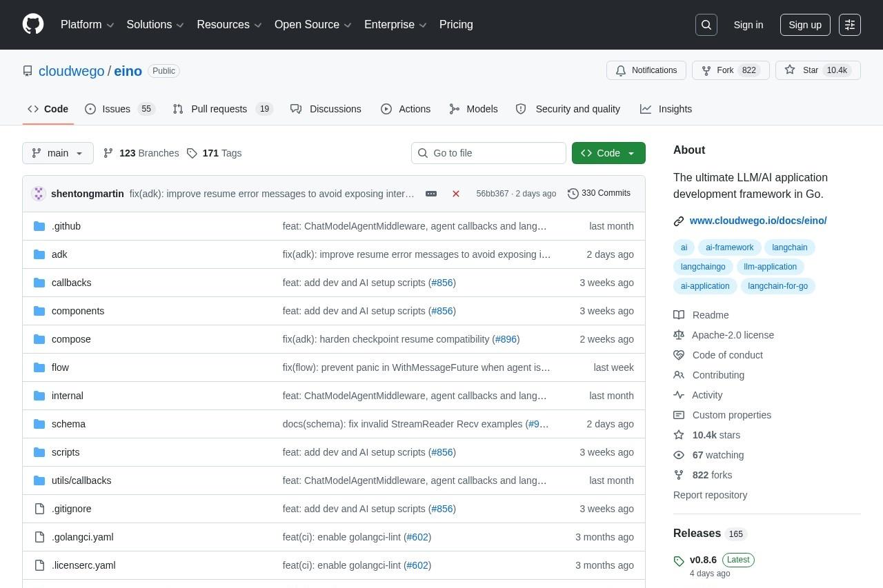Click the Go to file field
The image size is (883, 588).
coord(488,153)
